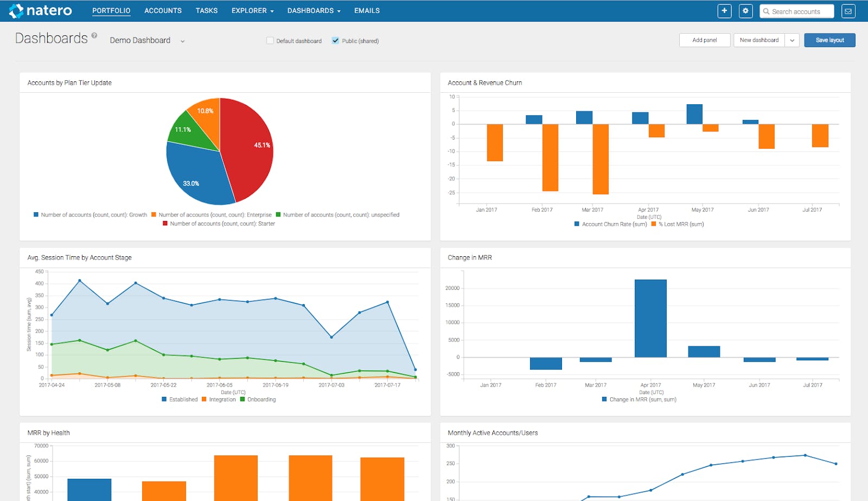Image resolution: width=868 pixels, height=501 pixels.
Task: Click the May 2017 Change in MRR bar
Action: 704,352
